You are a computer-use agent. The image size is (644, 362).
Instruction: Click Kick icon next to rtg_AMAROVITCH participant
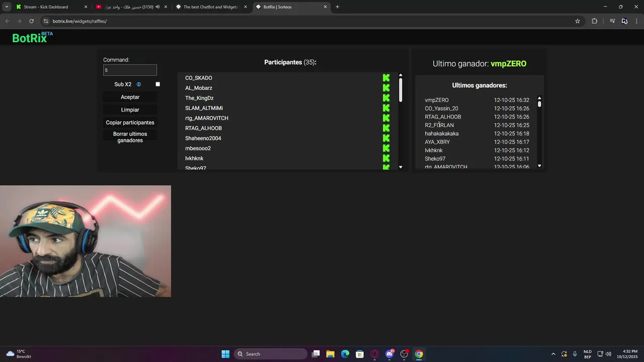pos(386,118)
